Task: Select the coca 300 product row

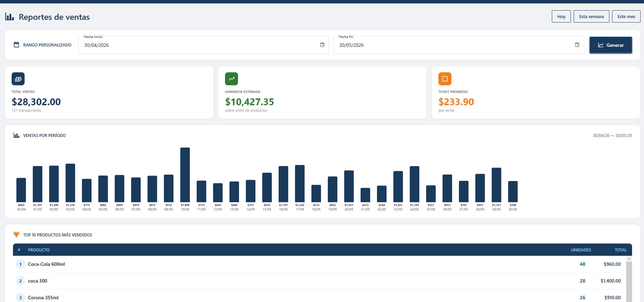Action: [320, 281]
